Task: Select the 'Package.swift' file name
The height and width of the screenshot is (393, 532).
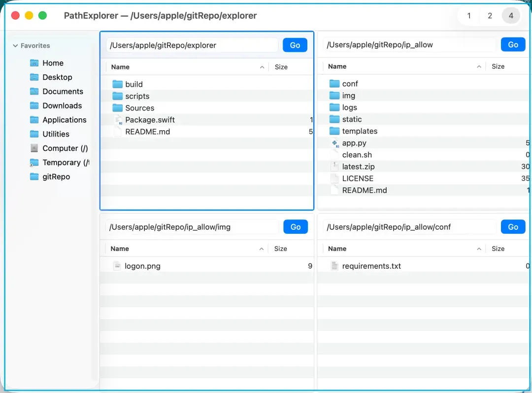Action: [x=150, y=119]
